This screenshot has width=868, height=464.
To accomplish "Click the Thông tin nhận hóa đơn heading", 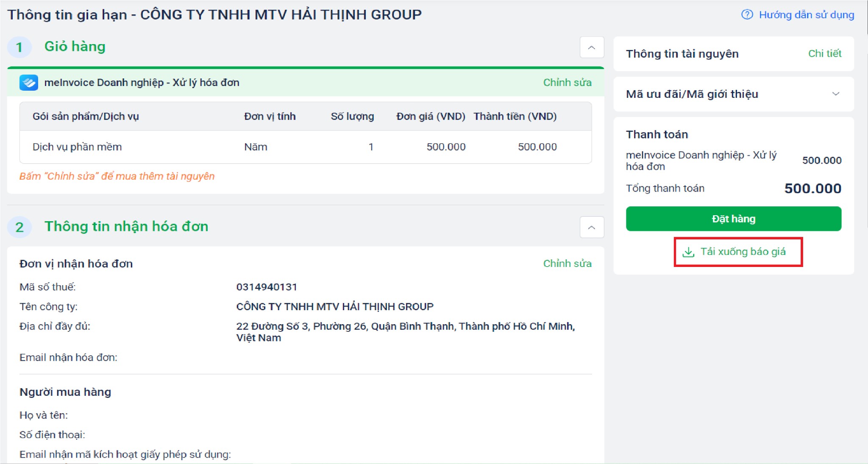I will coord(126,227).
